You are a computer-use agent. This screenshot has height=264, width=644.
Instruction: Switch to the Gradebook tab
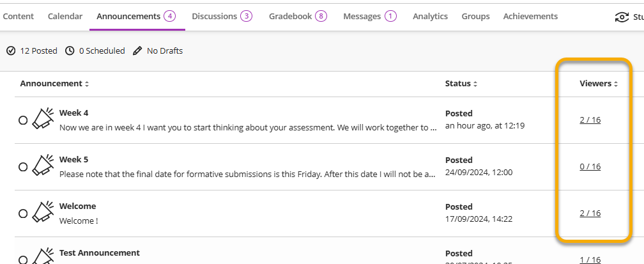pos(298,17)
